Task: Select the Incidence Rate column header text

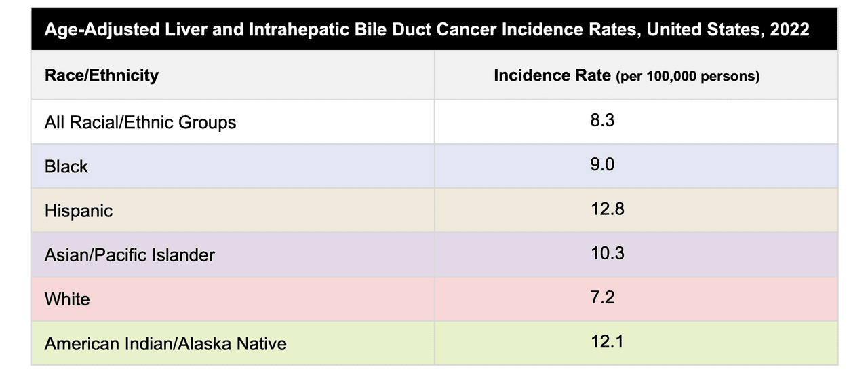Action: click(x=552, y=75)
